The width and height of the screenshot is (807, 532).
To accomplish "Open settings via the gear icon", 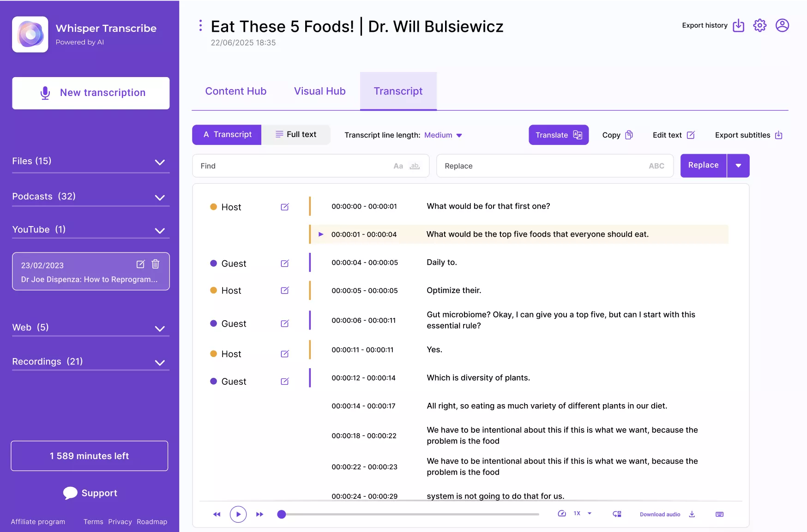I will pos(759,25).
